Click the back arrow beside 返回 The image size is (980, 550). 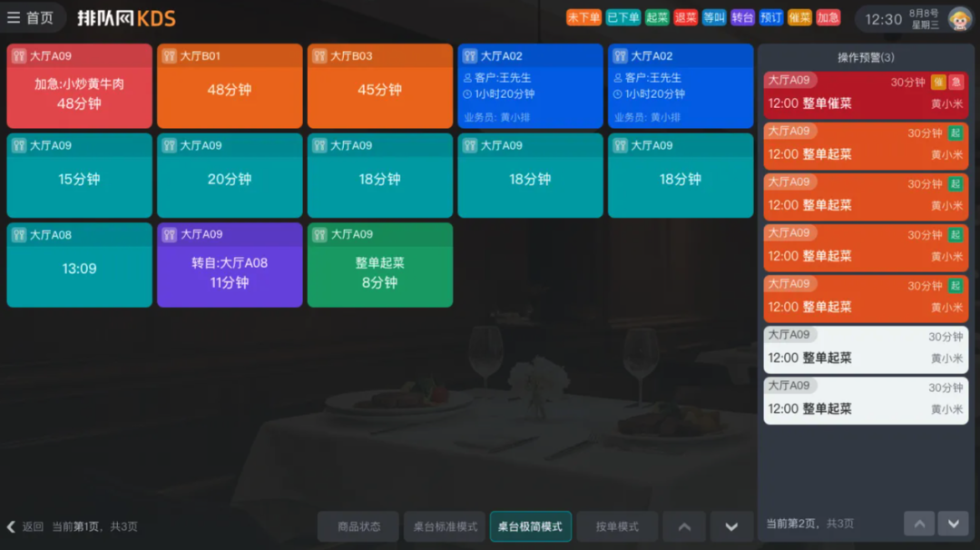(11, 527)
